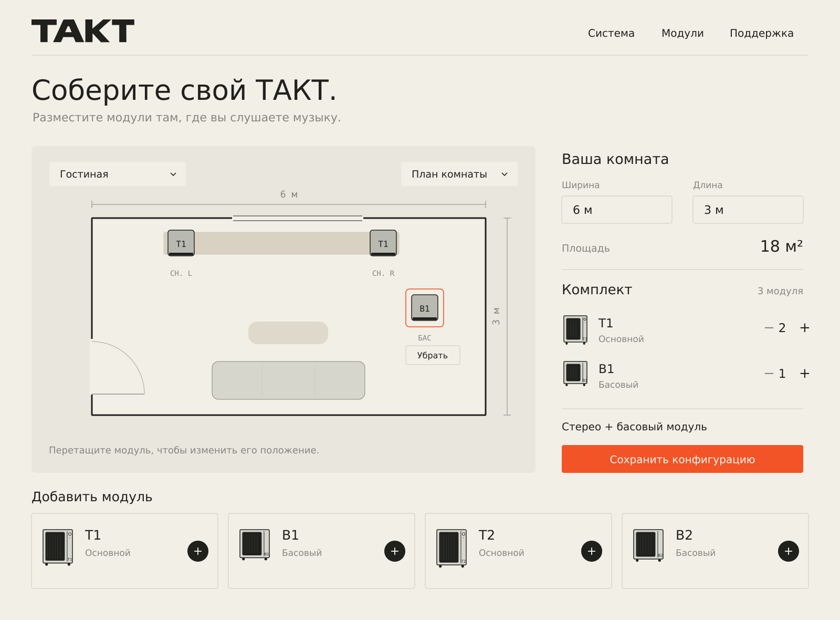This screenshot has height=620, width=840.
Task: Increase T1 quantity with plus
Action: click(x=804, y=328)
